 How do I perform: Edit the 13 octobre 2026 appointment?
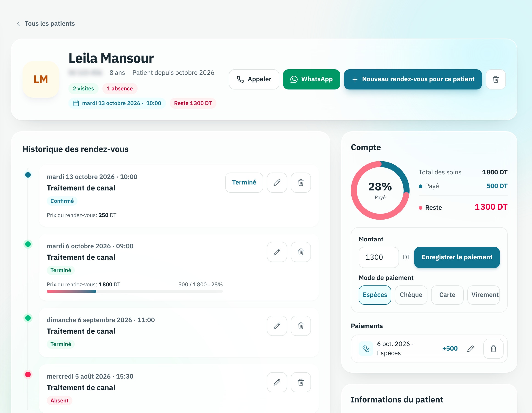(x=277, y=182)
